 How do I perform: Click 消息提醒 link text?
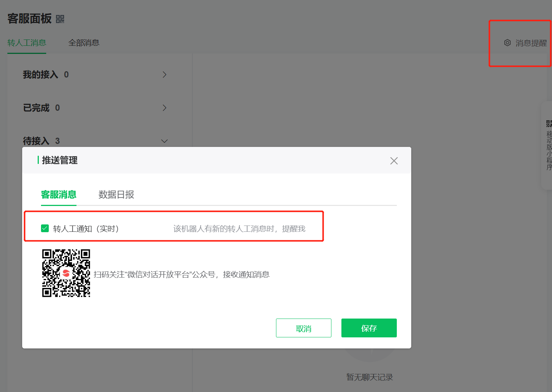point(531,43)
